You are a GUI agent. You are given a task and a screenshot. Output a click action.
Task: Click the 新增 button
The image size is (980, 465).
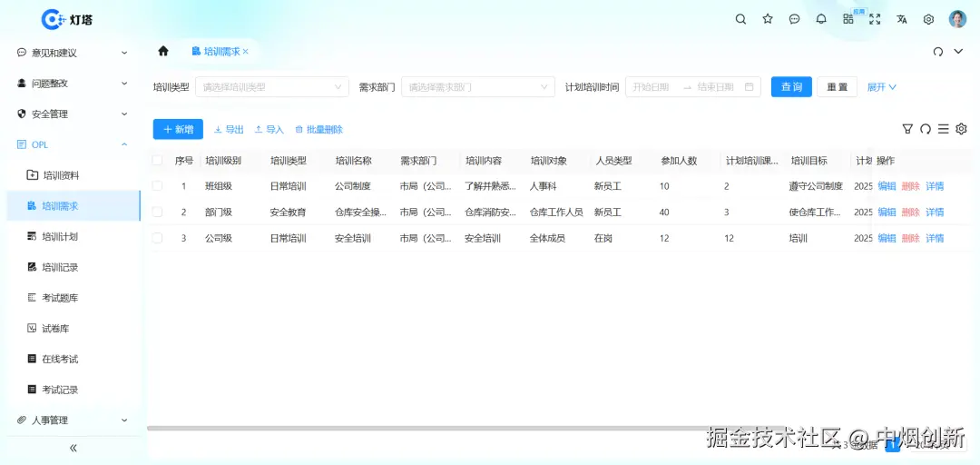178,130
